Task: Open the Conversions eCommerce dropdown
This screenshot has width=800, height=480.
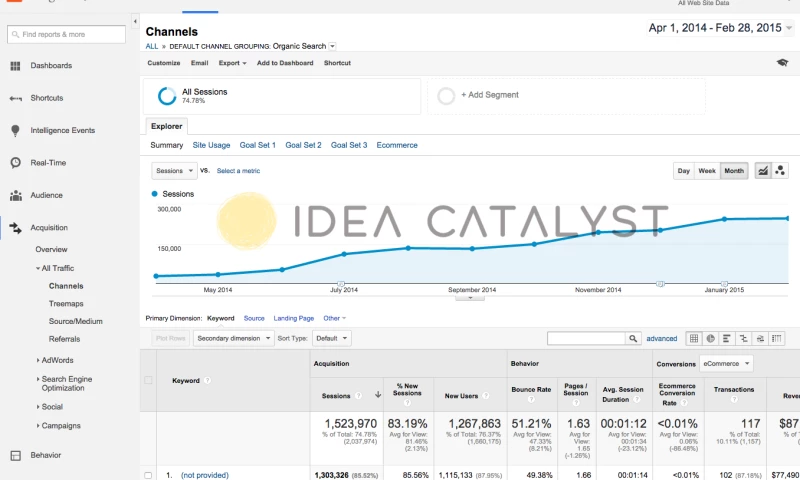Action: click(726, 364)
